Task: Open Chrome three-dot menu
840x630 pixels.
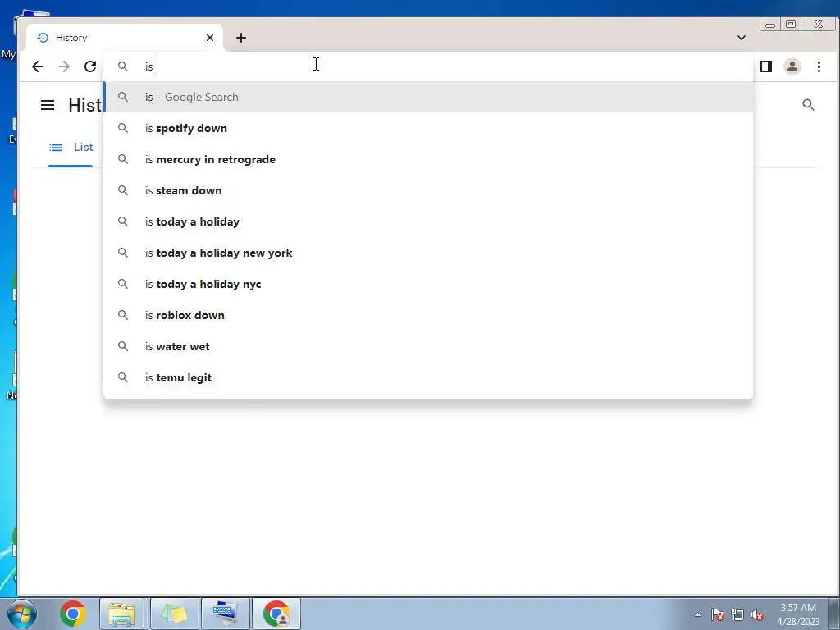Action: [819, 66]
